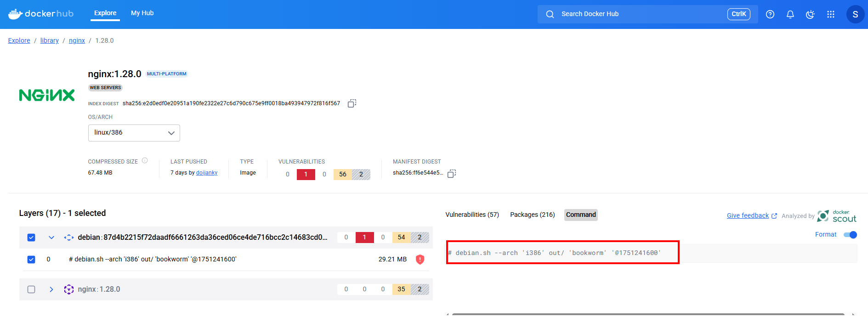Click the Ctrl+K shortcut badge
Viewport: 868px width, 334px height.
click(x=738, y=14)
